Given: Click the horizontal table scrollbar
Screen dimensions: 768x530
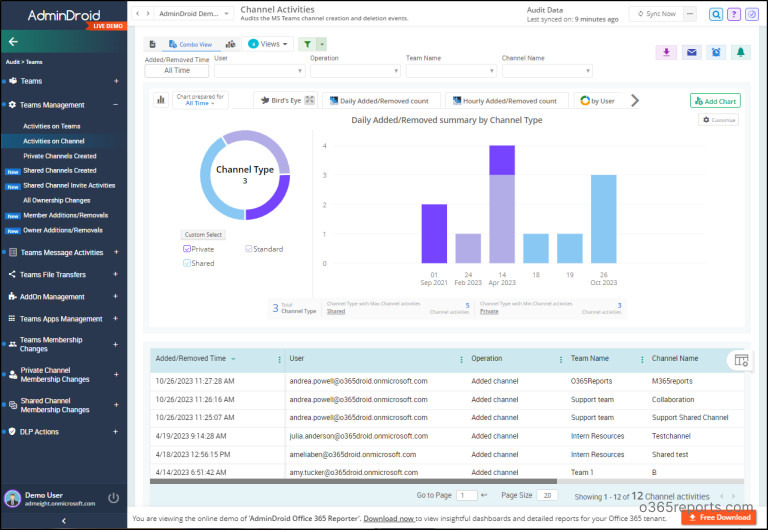Looking at the screenshot, I should [353, 481].
